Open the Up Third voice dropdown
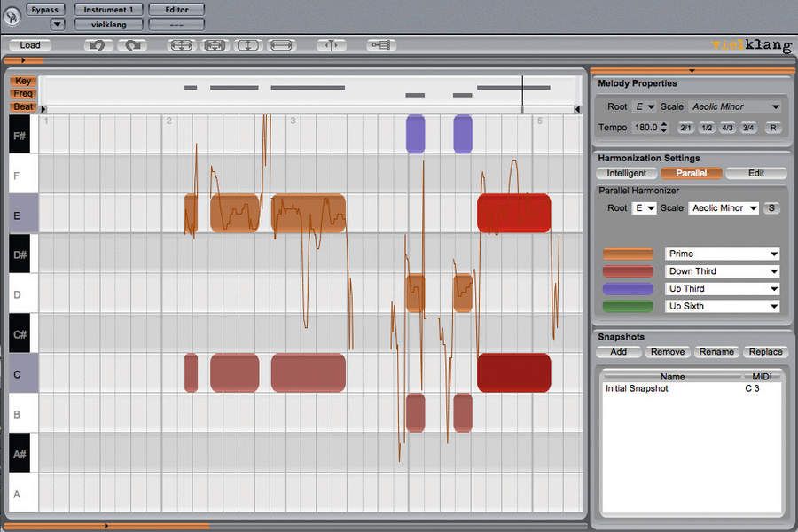The width and height of the screenshot is (798, 532). click(x=722, y=289)
